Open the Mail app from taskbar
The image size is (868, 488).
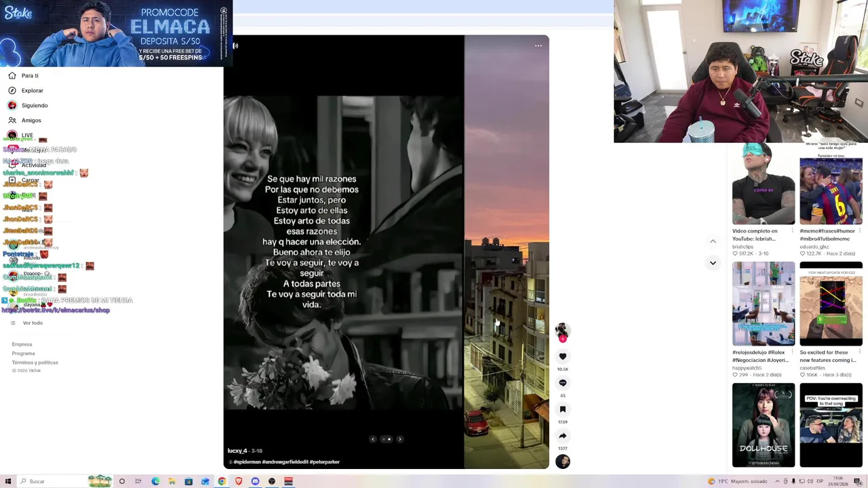205,481
